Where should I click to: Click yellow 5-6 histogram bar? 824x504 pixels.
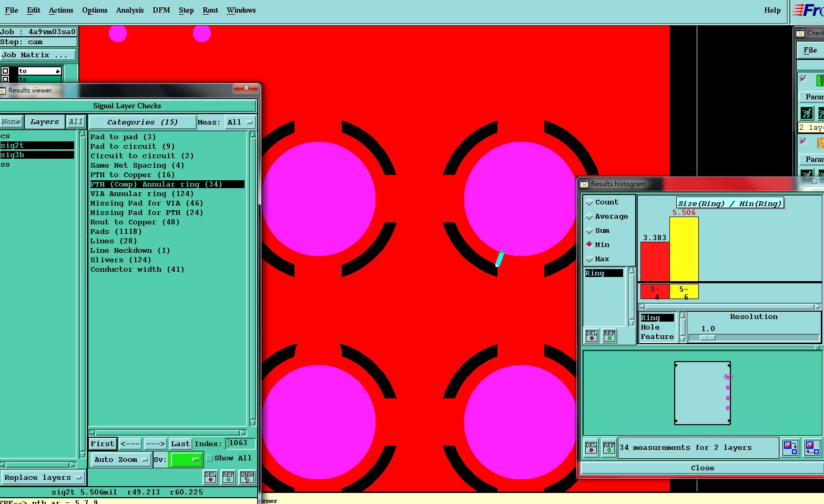684,249
